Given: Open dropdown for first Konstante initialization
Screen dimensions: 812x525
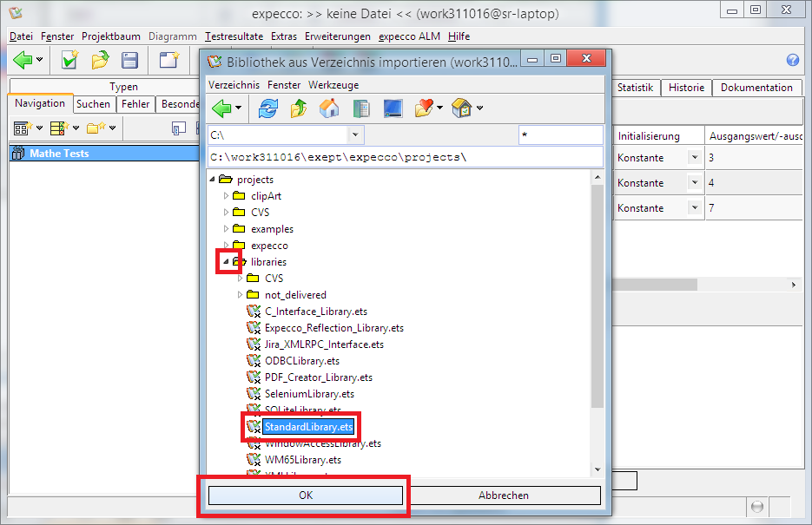Looking at the screenshot, I should point(693,158).
